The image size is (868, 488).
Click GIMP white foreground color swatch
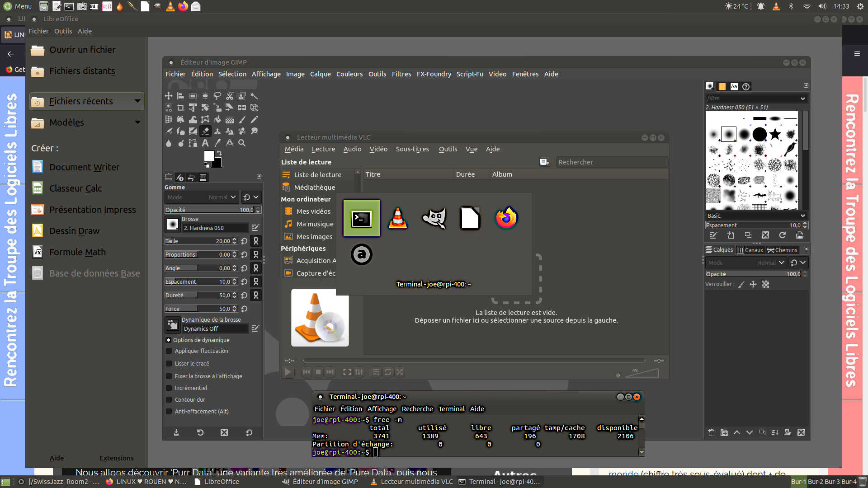[209, 156]
